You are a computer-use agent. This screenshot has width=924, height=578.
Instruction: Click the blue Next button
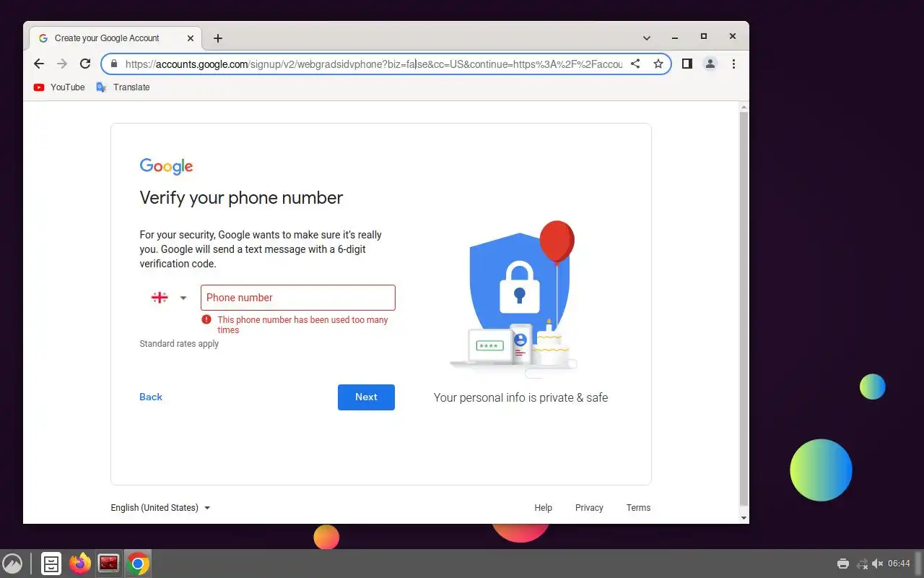366,397
